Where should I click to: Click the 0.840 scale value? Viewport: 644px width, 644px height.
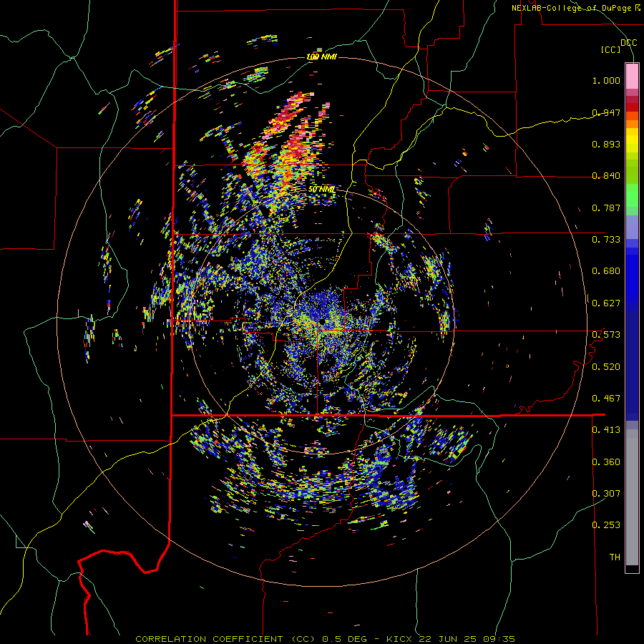[x=606, y=176]
